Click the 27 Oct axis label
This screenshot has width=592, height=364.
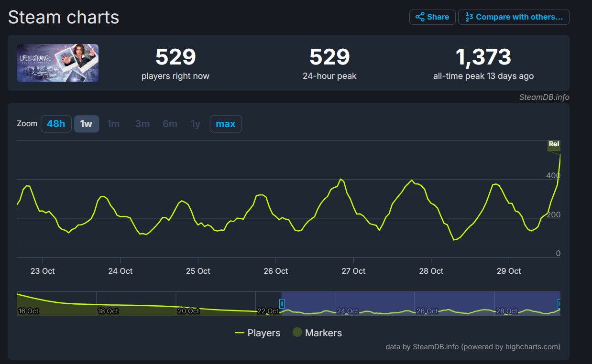coord(353,271)
